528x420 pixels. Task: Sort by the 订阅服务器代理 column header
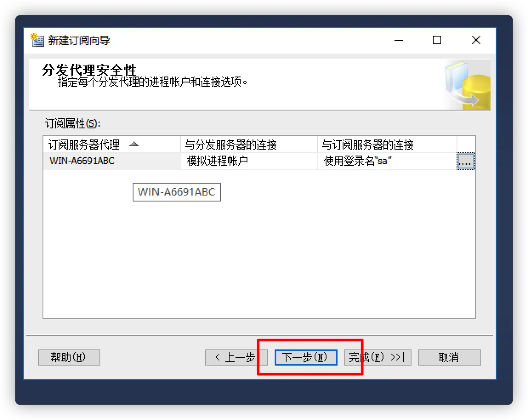(x=112, y=145)
